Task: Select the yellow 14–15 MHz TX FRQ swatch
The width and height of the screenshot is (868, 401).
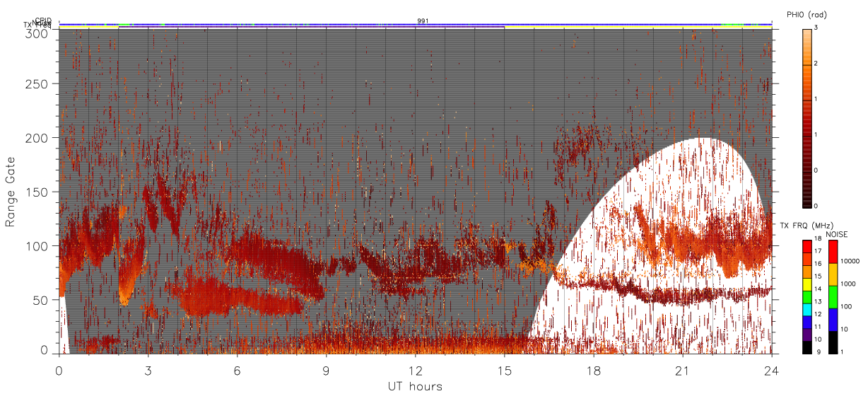Action: point(807,284)
